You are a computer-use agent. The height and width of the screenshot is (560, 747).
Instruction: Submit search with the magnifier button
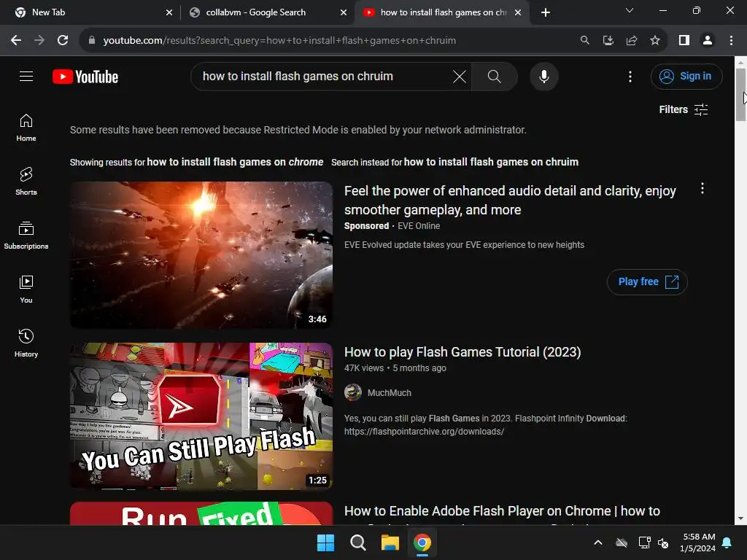[x=494, y=76]
